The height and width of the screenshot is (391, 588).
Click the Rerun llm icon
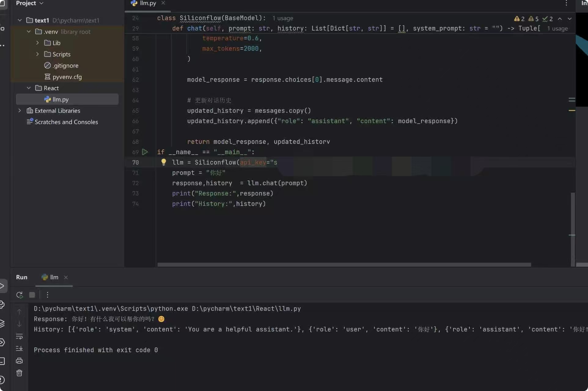20,295
